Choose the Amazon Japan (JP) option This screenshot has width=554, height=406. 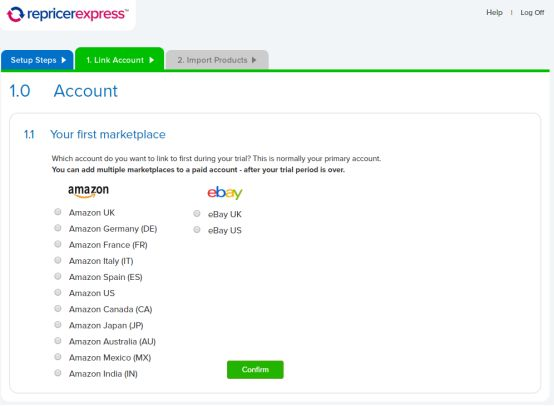tap(58, 325)
